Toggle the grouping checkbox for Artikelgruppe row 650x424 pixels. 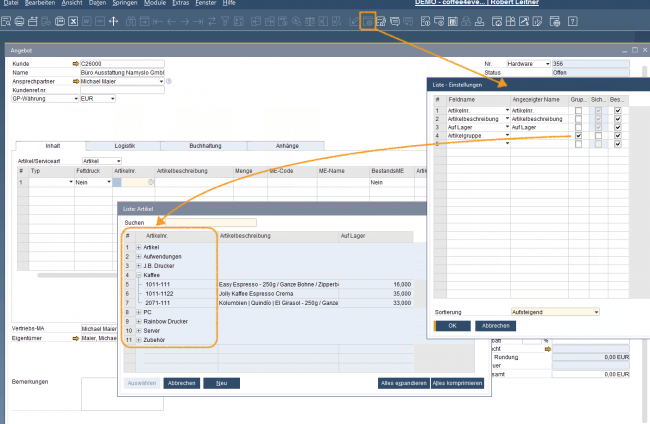click(579, 135)
